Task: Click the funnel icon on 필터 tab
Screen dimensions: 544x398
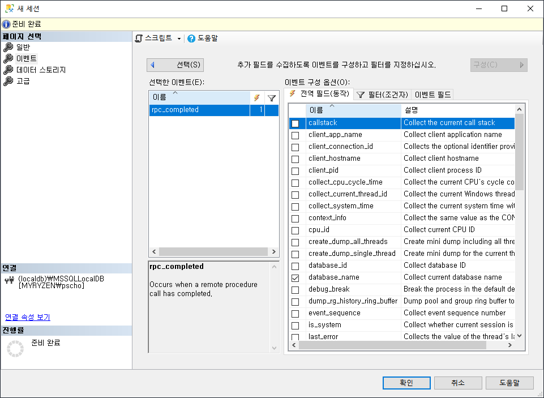Action: tap(361, 95)
